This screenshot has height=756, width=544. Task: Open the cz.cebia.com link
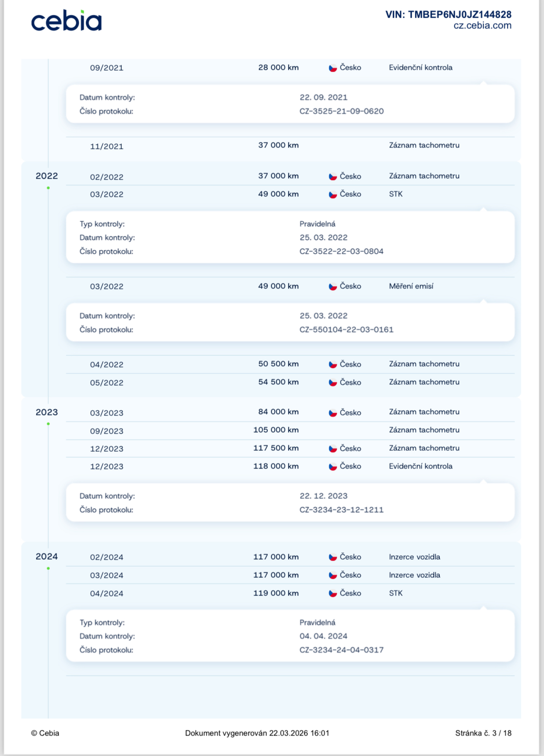(482, 26)
